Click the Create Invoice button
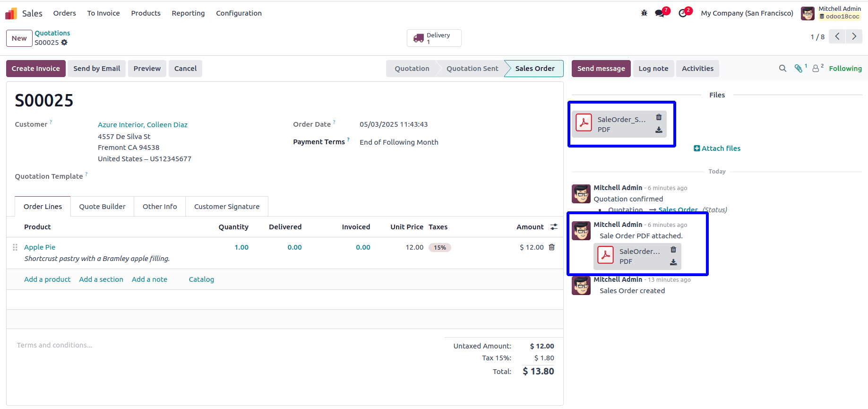This screenshot has width=868, height=409. point(36,69)
